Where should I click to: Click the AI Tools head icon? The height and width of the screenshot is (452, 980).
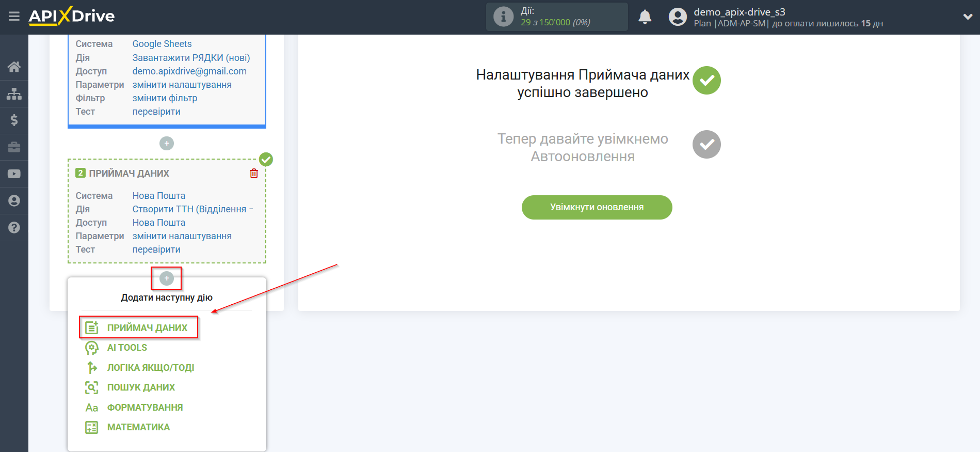92,348
